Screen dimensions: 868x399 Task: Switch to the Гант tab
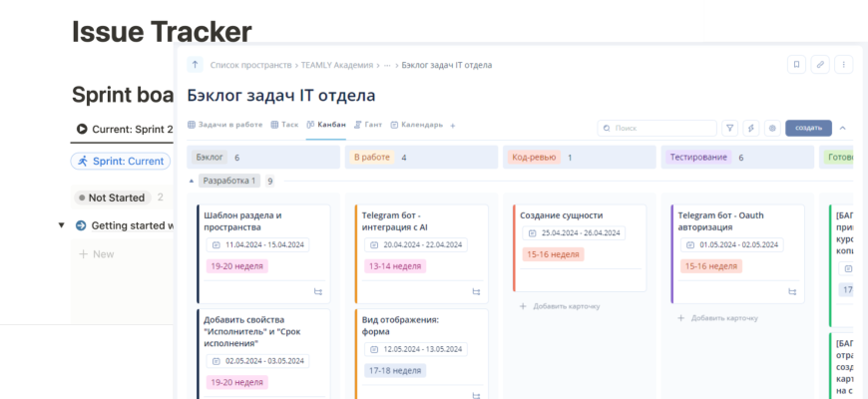click(368, 125)
